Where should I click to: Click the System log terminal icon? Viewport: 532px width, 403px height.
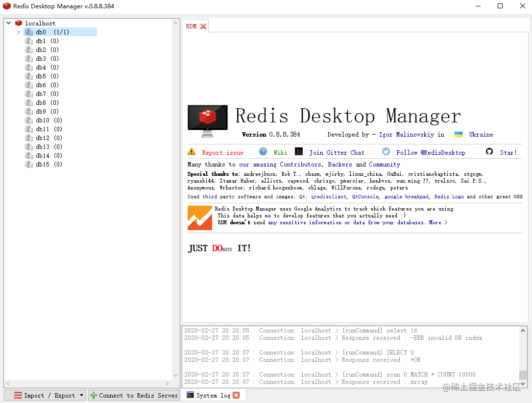click(191, 395)
